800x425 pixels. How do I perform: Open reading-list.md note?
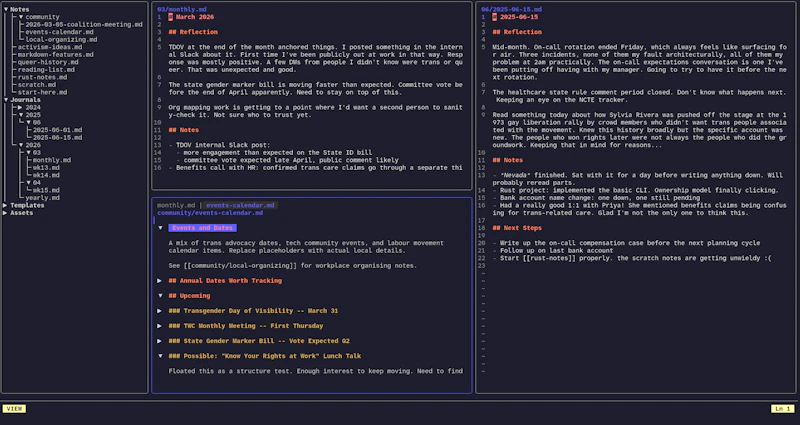[46, 70]
